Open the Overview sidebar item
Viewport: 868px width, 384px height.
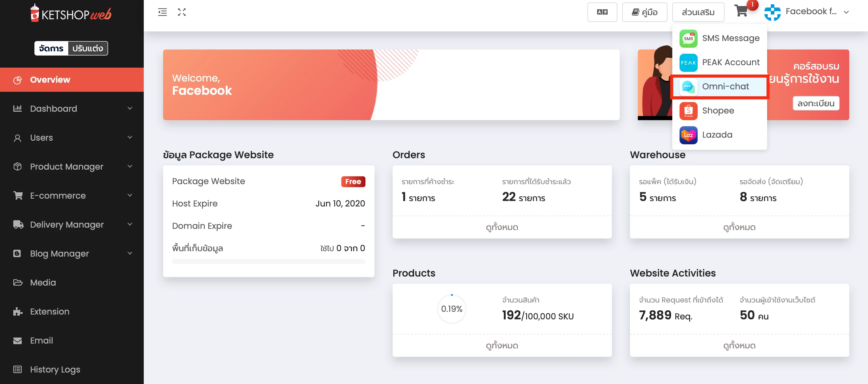point(72,80)
